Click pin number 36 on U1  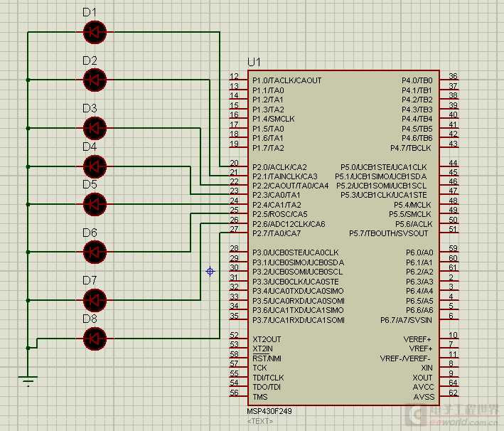[x=454, y=76]
